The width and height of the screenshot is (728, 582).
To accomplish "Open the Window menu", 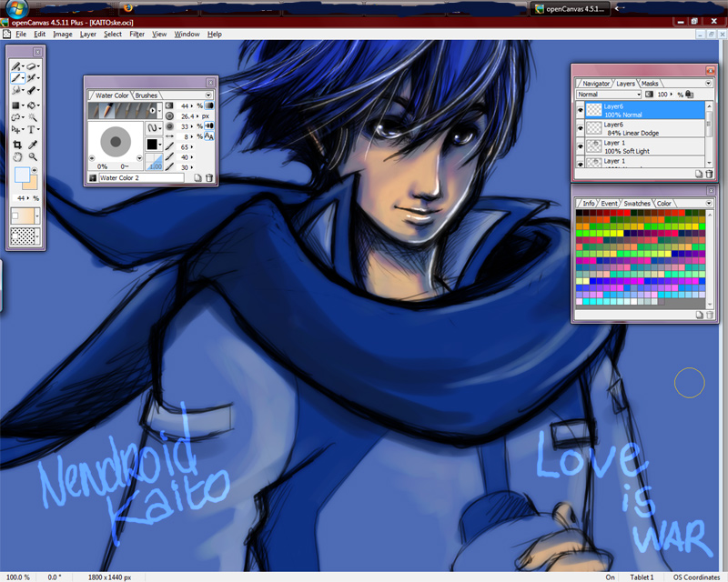I will pyautogui.click(x=187, y=34).
